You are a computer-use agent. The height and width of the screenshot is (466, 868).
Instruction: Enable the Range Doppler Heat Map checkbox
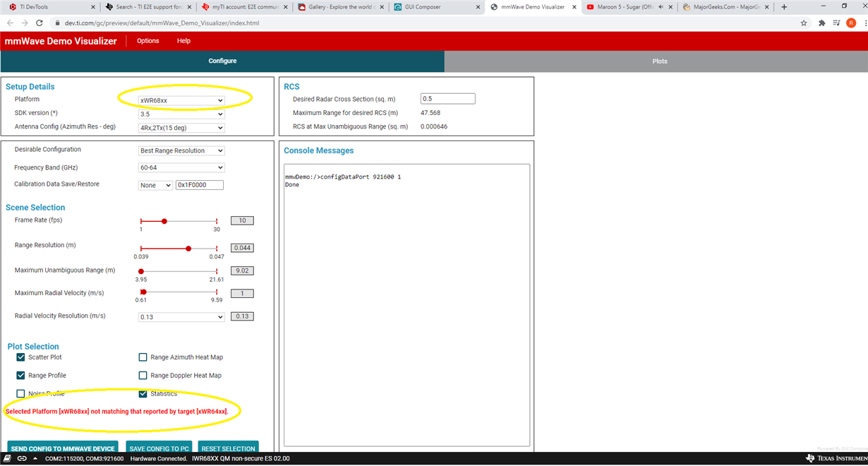tap(143, 376)
